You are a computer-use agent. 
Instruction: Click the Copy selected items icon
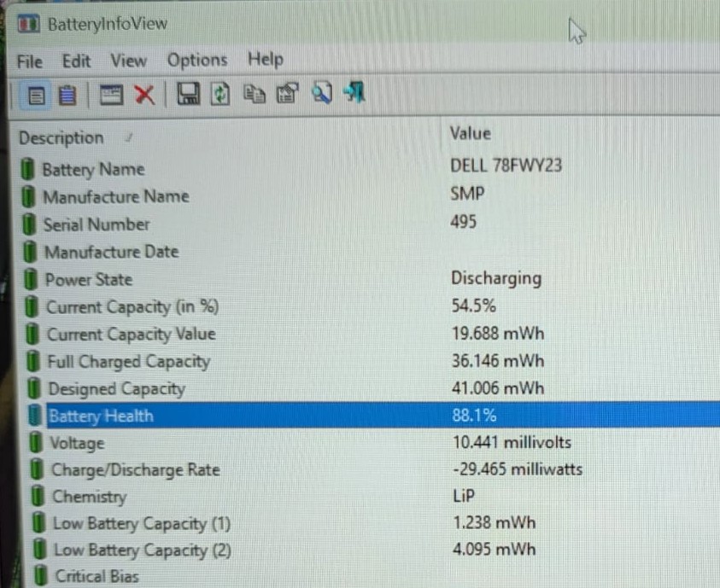click(x=254, y=94)
